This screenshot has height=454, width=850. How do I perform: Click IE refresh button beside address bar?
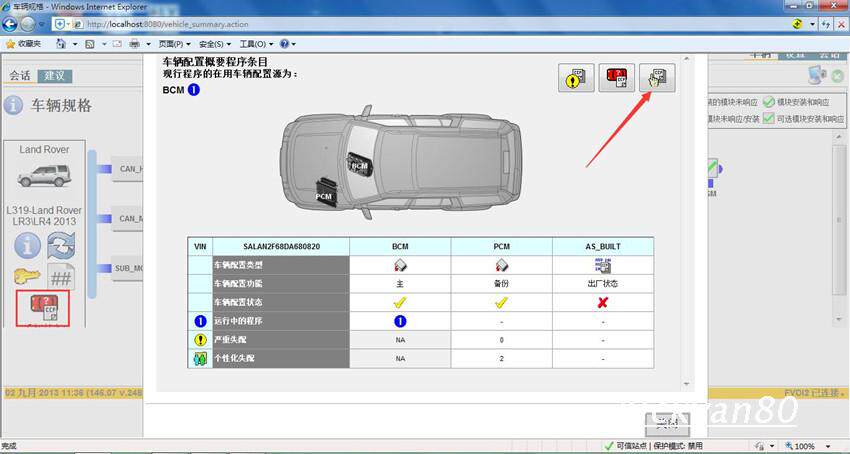pos(826,24)
